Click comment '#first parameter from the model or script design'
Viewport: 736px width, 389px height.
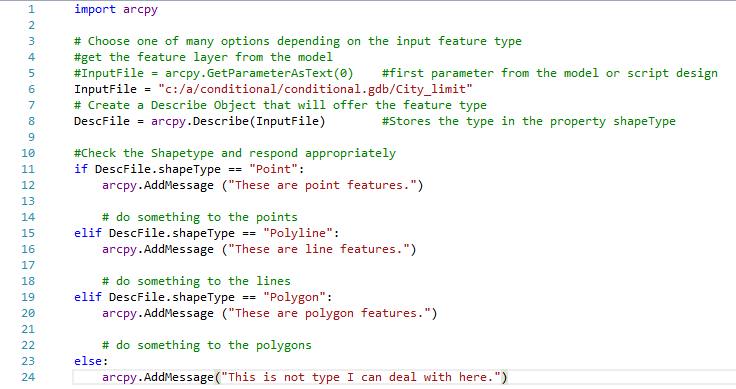tap(550, 73)
